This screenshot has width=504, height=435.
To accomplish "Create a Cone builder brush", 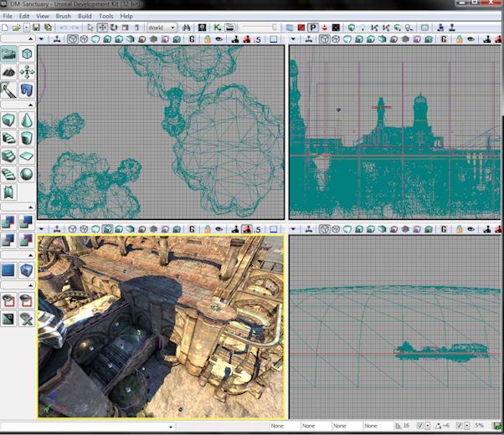I will (27, 120).
